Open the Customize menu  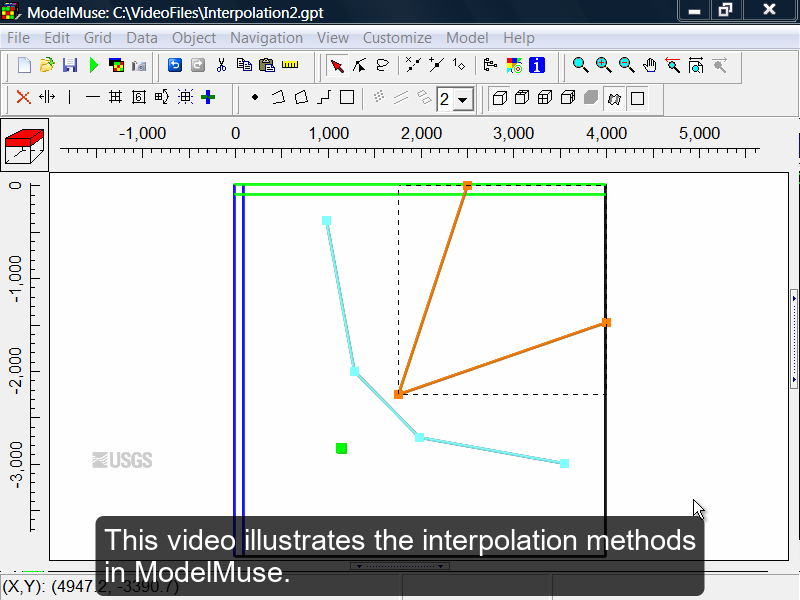(397, 38)
